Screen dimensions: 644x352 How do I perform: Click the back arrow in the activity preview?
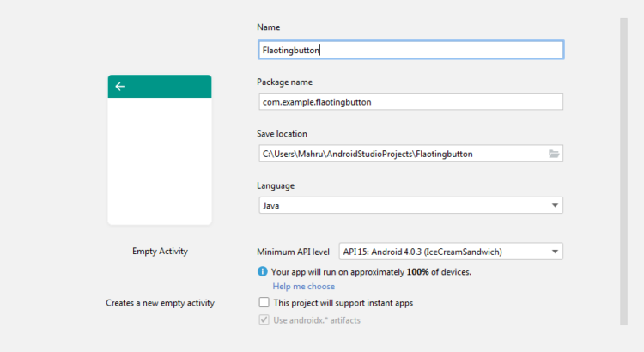coord(120,86)
